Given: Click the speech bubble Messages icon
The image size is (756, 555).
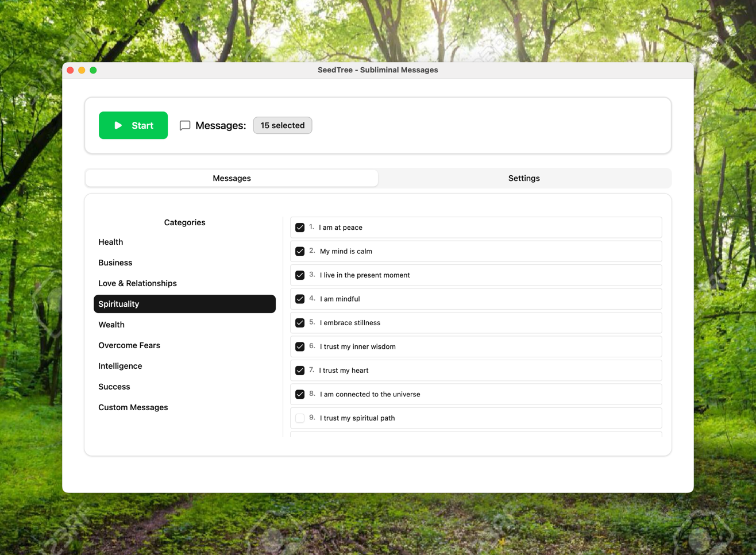Looking at the screenshot, I should point(185,125).
